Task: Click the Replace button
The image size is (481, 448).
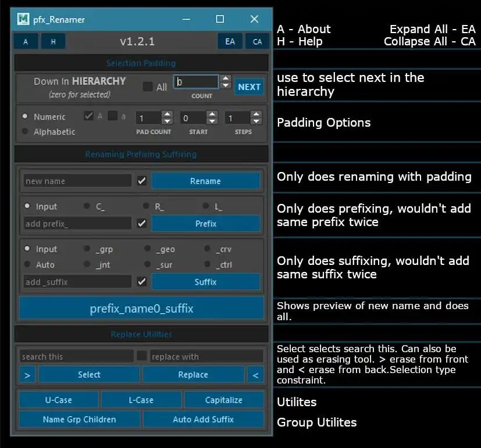Action: click(193, 375)
